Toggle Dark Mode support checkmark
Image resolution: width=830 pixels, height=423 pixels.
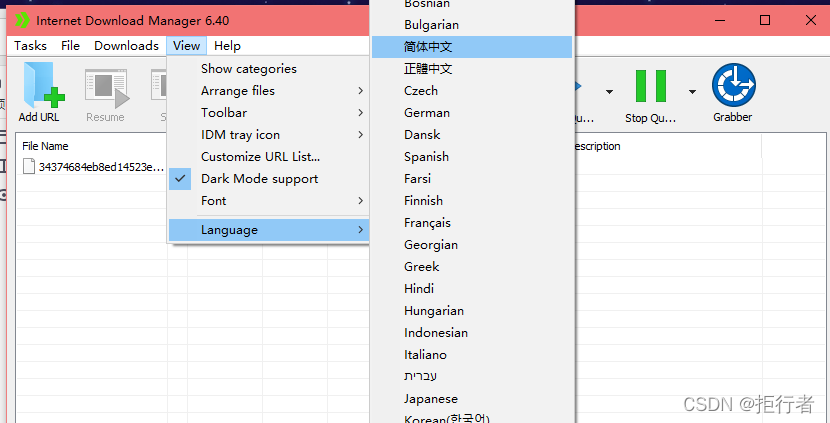(180, 179)
